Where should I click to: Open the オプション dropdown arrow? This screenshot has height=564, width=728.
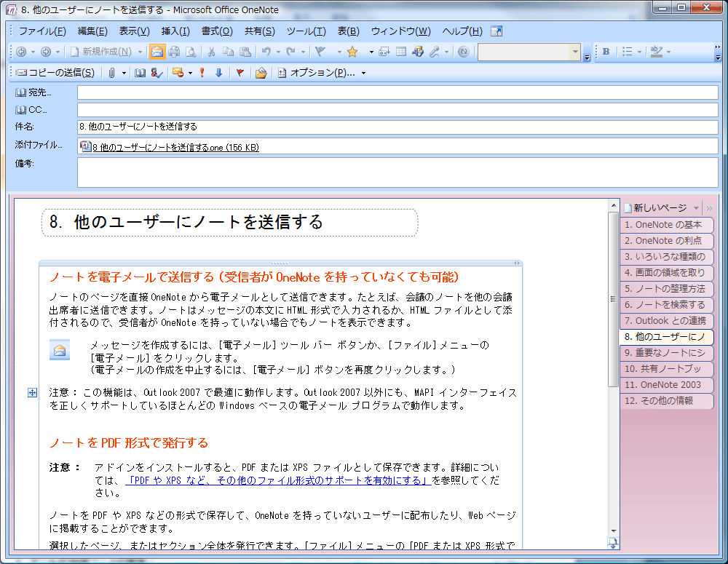pyautogui.click(x=363, y=73)
